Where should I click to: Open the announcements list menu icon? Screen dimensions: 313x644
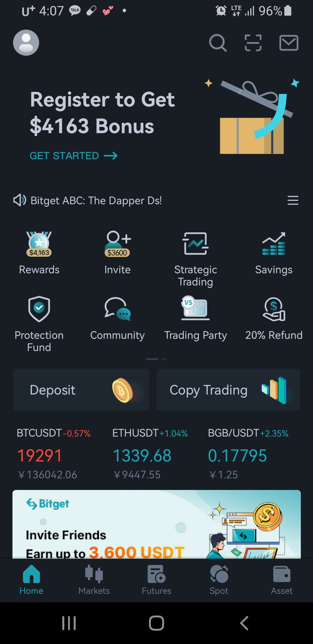293,200
